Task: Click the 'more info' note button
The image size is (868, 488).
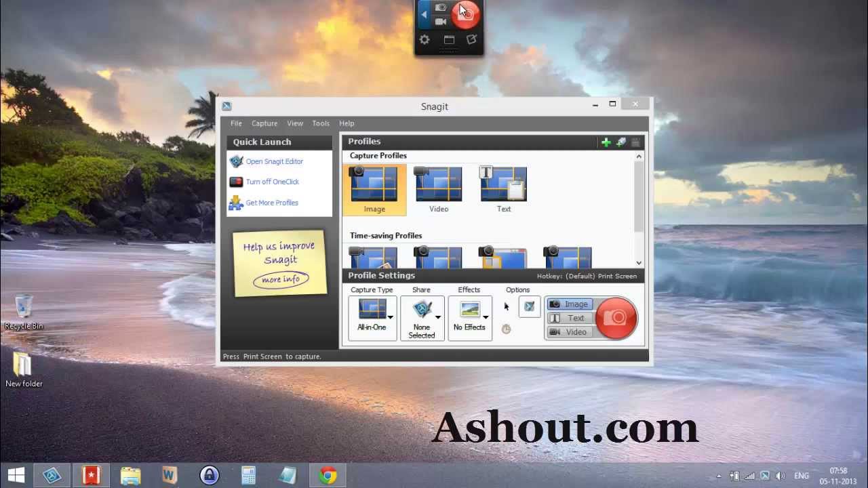Action: 281,279
